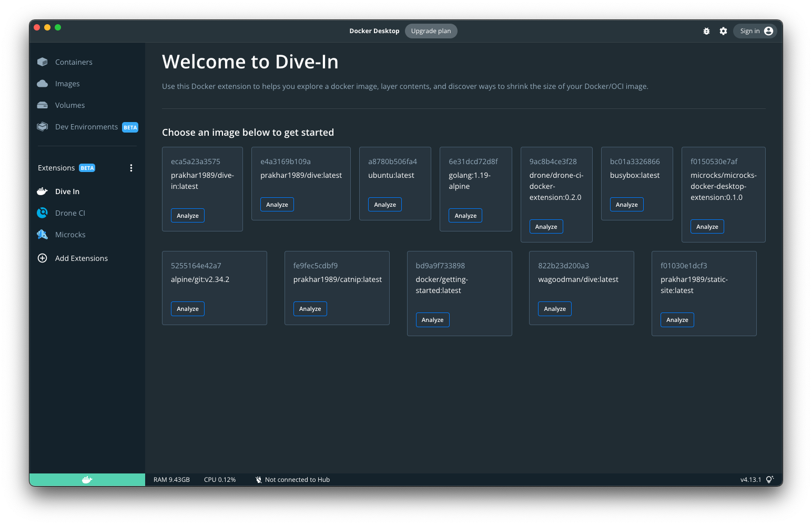Click the Images cloud icon
This screenshot has width=812, height=525.
43,84
